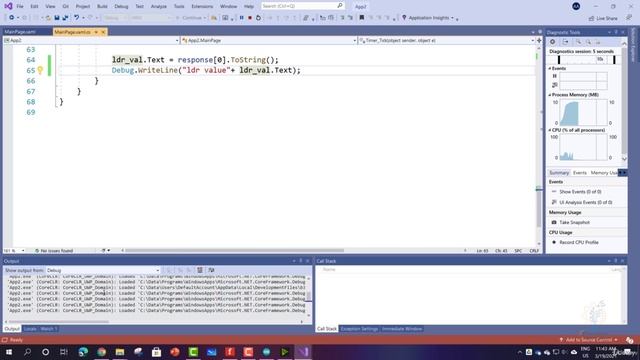
Task: Restart the debug session
Action: click(258, 18)
